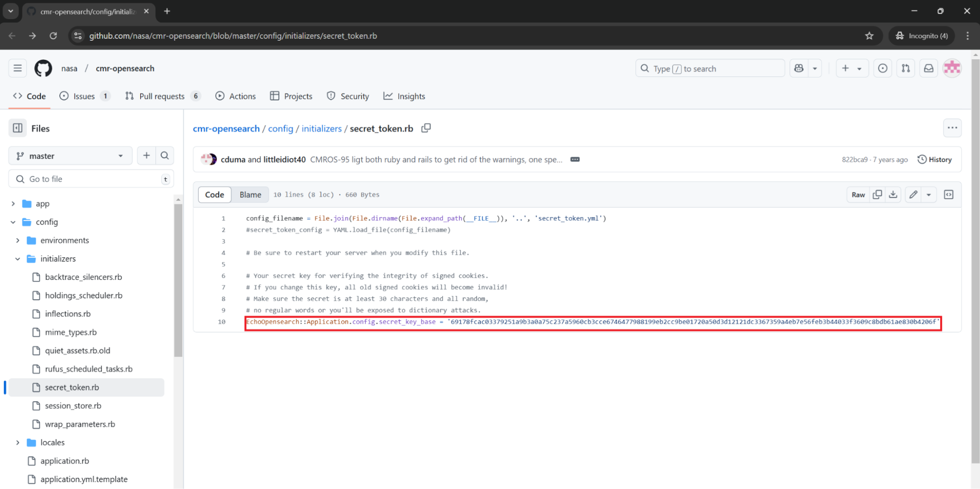Expand the commit message ellipsis

[575, 160]
